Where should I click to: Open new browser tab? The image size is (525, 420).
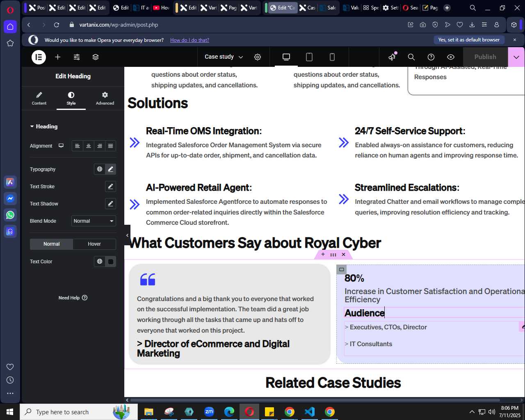tap(447, 8)
